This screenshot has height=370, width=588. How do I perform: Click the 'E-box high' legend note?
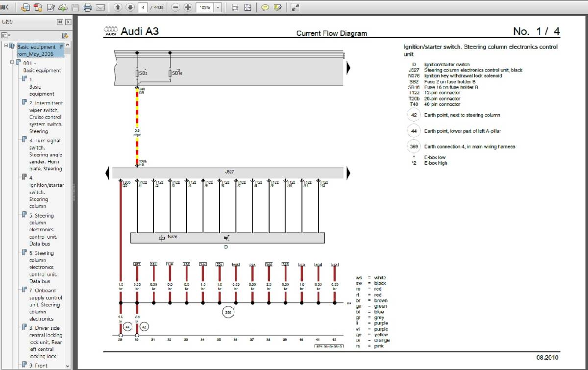[x=436, y=163]
